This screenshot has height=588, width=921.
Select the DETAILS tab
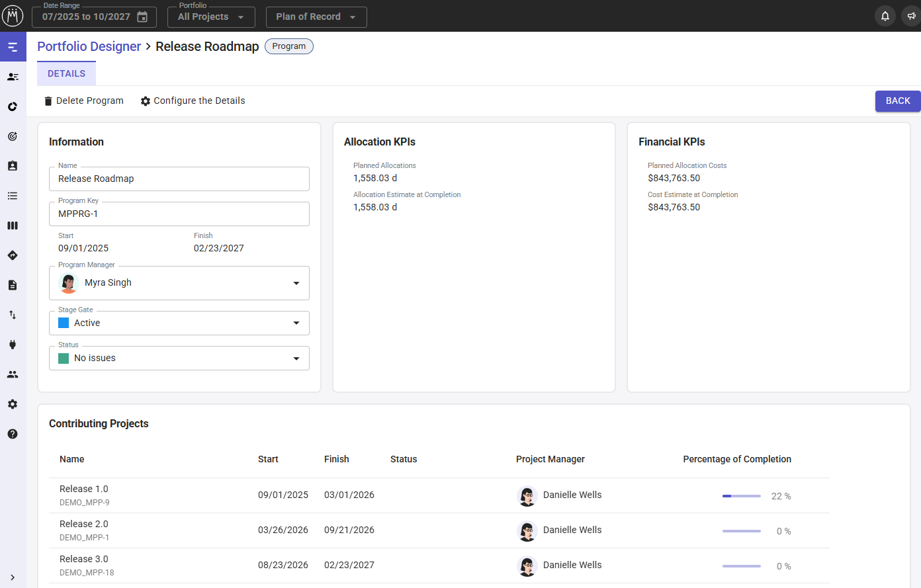pos(66,73)
